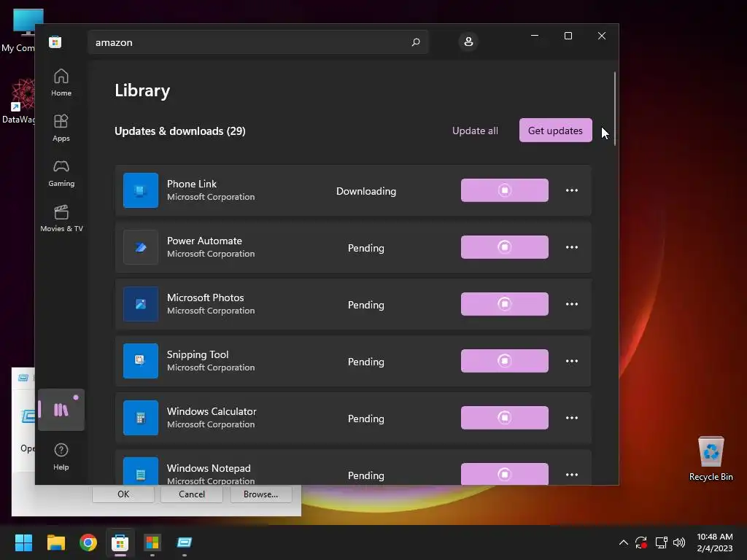The image size is (747, 560).
Task: Click the sync status tray icon
Action: [641, 542]
